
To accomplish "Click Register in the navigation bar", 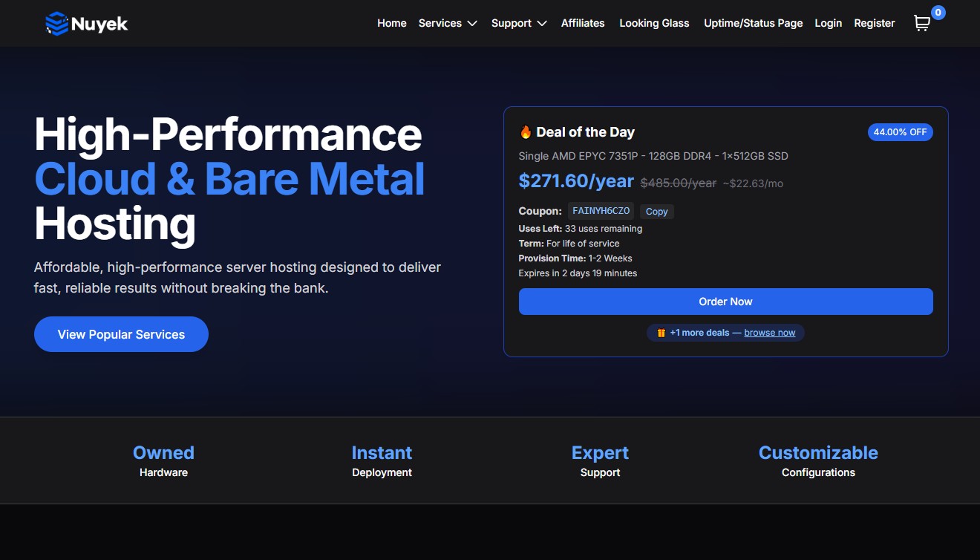I will pos(875,23).
